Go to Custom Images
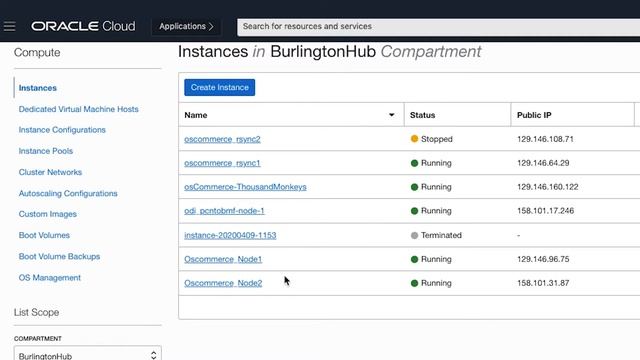This screenshot has width=640, height=360. (x=48, y=214)
